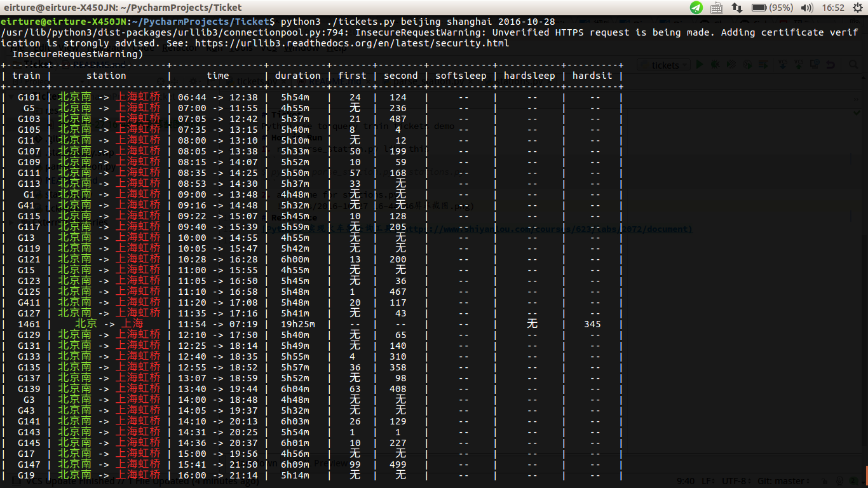Click train number G107
The image size is (868, 488).
click(29, 151)
